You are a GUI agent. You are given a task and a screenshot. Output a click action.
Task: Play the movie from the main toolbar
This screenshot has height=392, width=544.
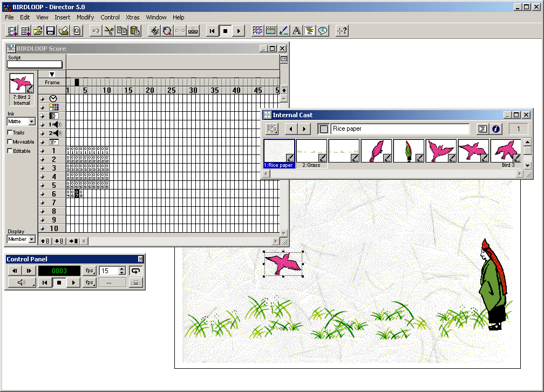(239, 31)
